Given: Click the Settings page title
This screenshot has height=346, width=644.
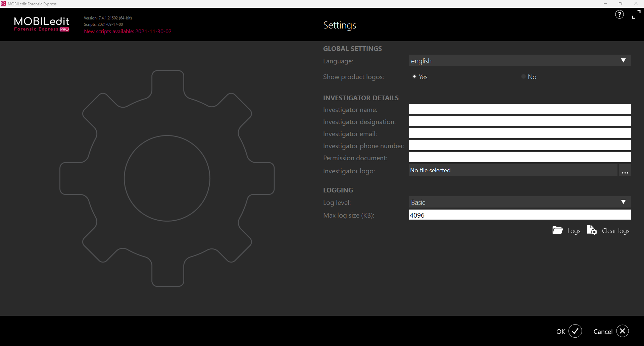Looking at the screenshot, I should click(x=340, y=25).
